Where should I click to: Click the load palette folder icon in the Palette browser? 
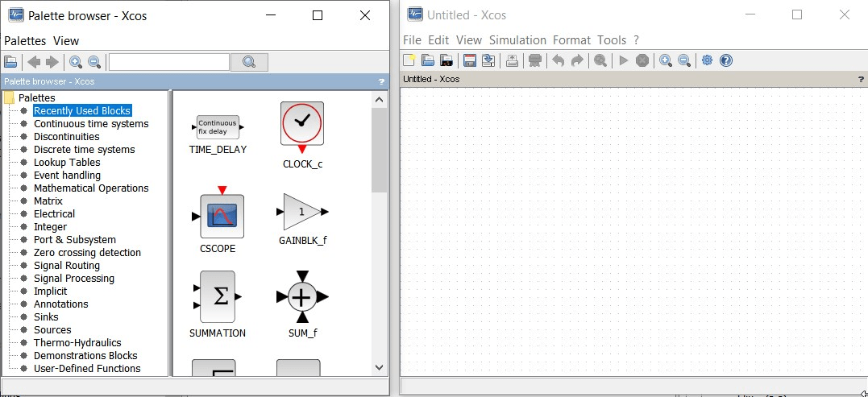[10, 62]
